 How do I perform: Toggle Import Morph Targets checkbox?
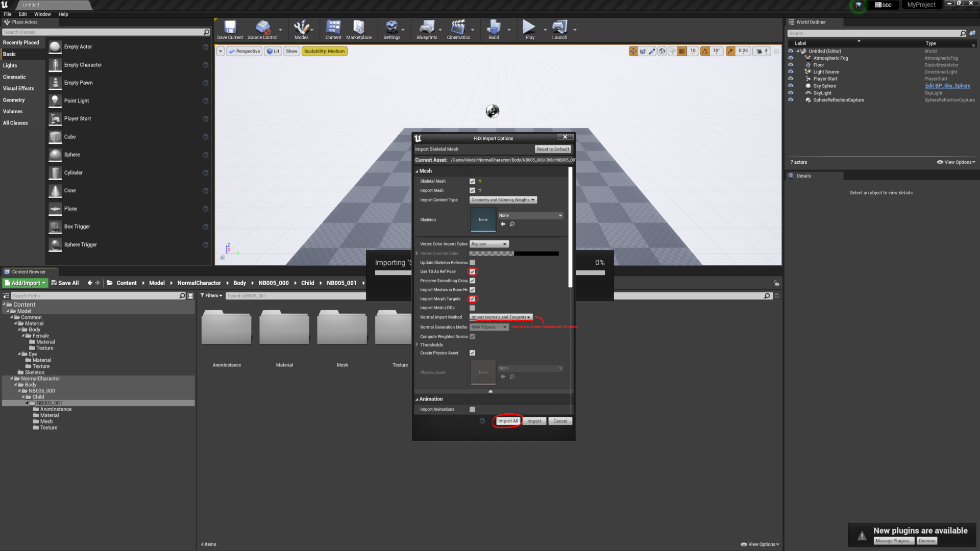coord(472,299)
